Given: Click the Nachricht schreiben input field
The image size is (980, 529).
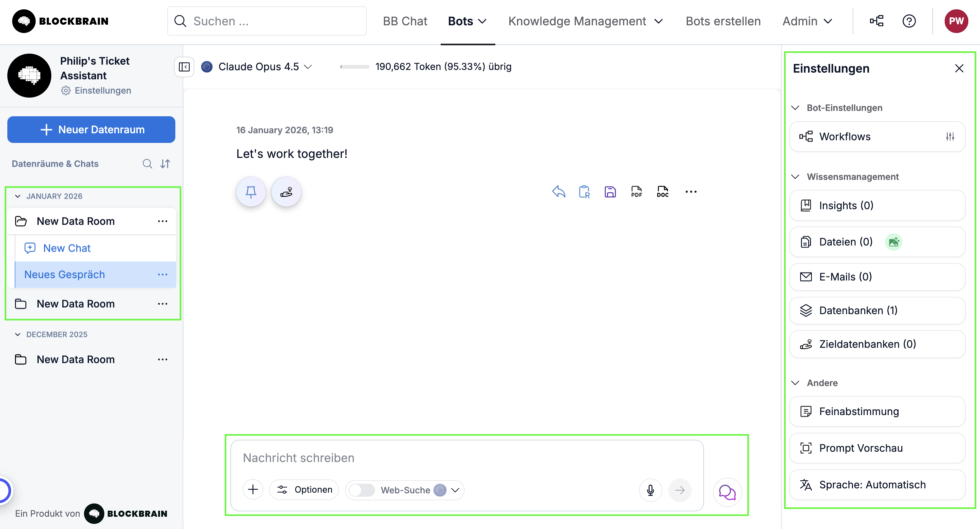Looking at the screenshot, I should click(466, 458).
